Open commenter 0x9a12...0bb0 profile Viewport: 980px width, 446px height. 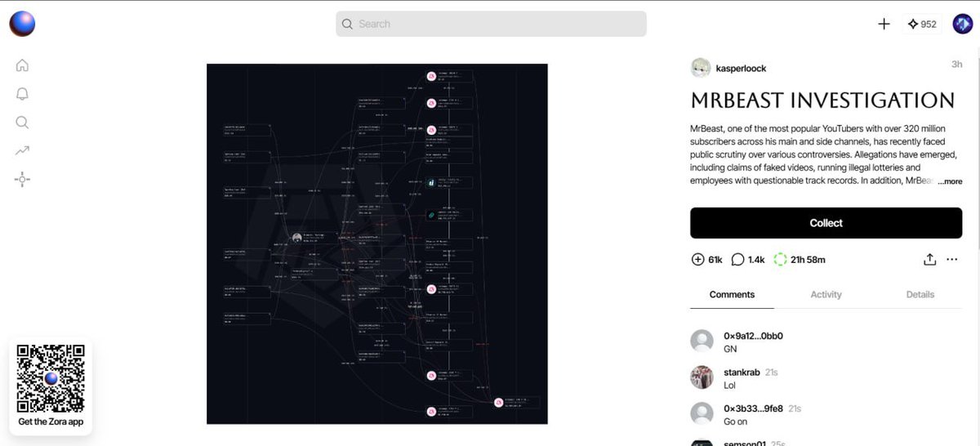(x=753, y=336)
